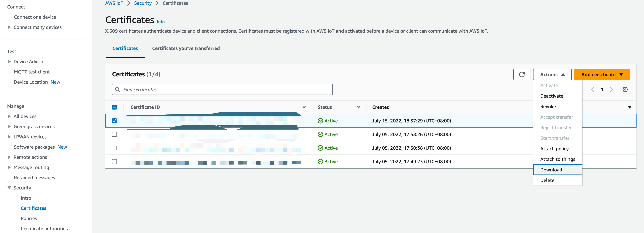Check the second certificate row checkbox

(x=114, y=134)
